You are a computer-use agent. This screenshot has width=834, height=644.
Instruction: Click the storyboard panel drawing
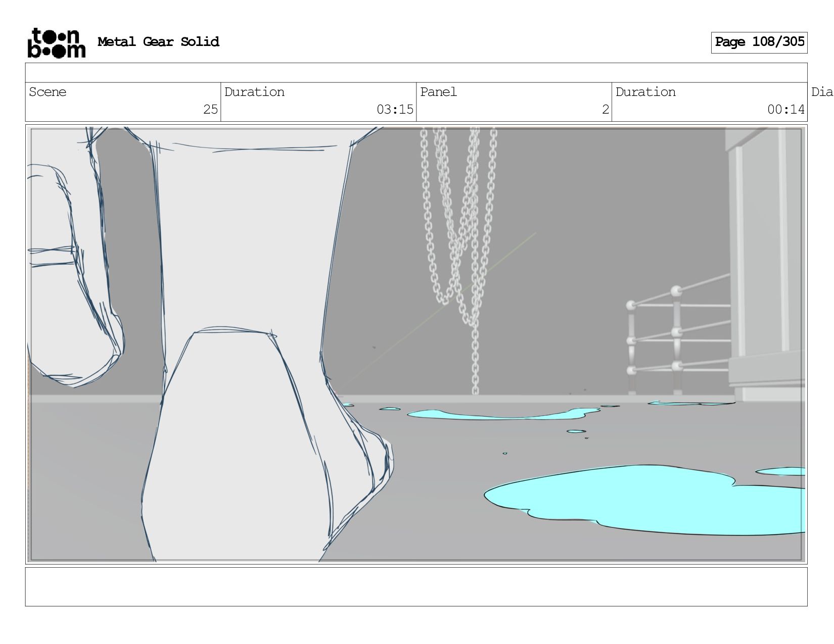[x=416, y=344]
